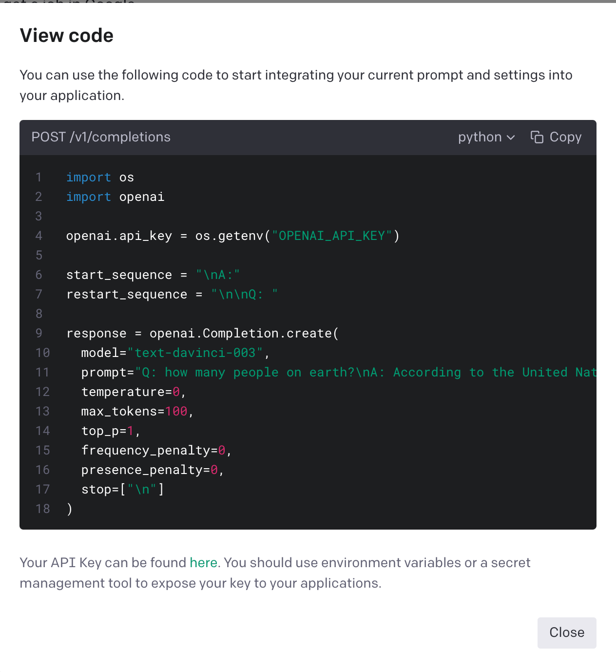Click the copy code clipboard icon
Image resolution: width=616 pixels, height=672 pixels.
click(x=537, y=137)
